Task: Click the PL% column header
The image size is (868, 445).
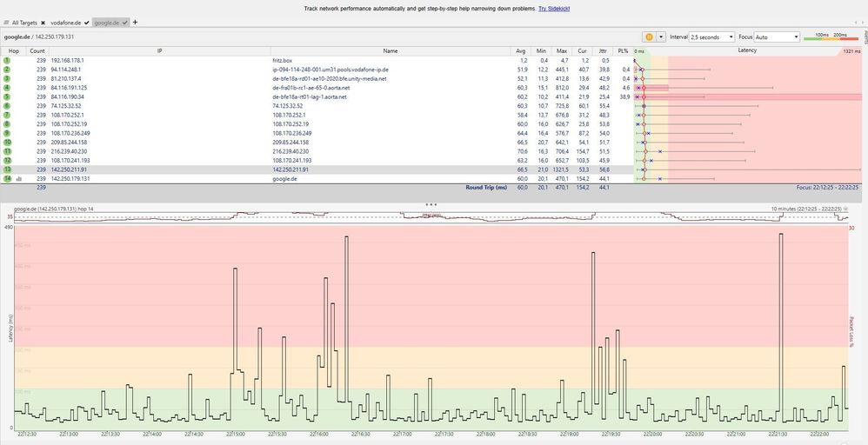Action: coord(624,51)
